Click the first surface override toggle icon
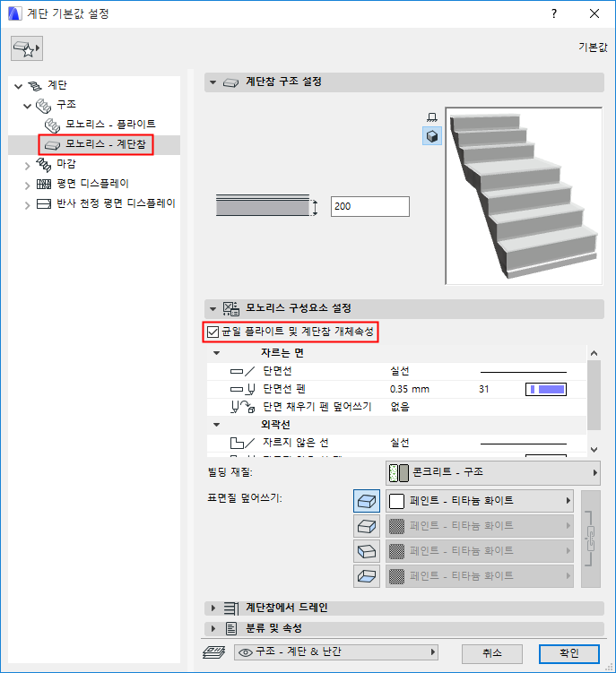The image size is (616, 673). (367, 501)
